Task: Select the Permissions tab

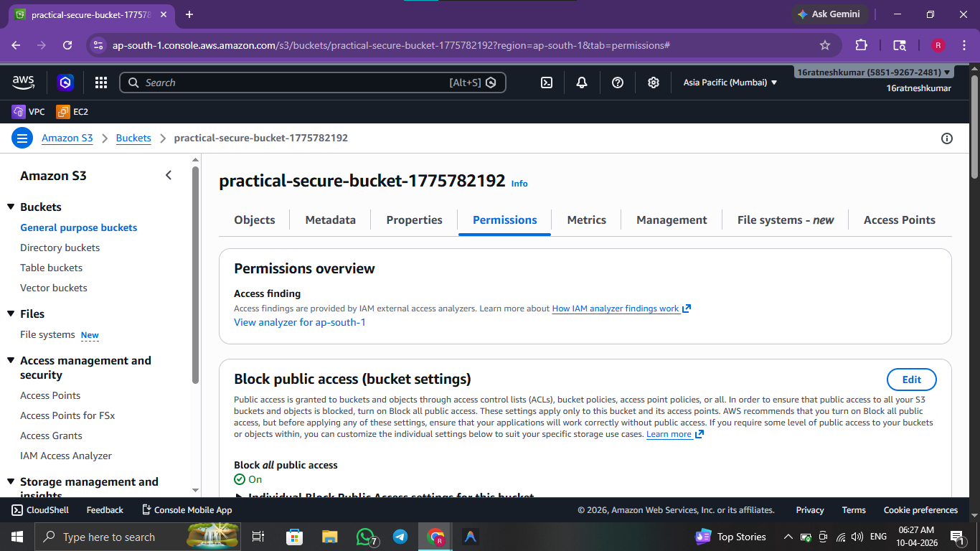Action: (x=504, y=220)
